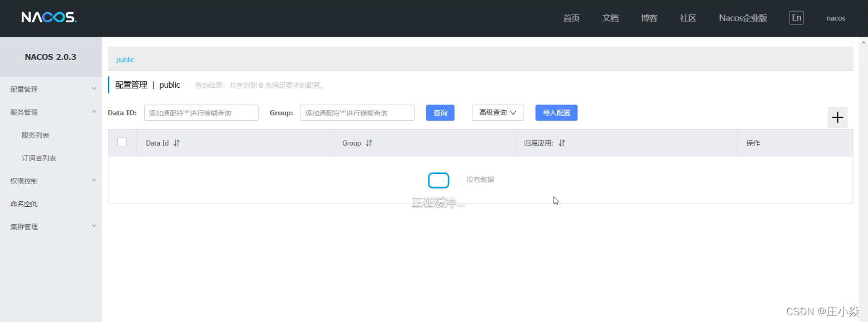Open 博客 in the top navigation
Image resolution: width=868 pixels, height=322 pixels.
(x=649, y=18)
